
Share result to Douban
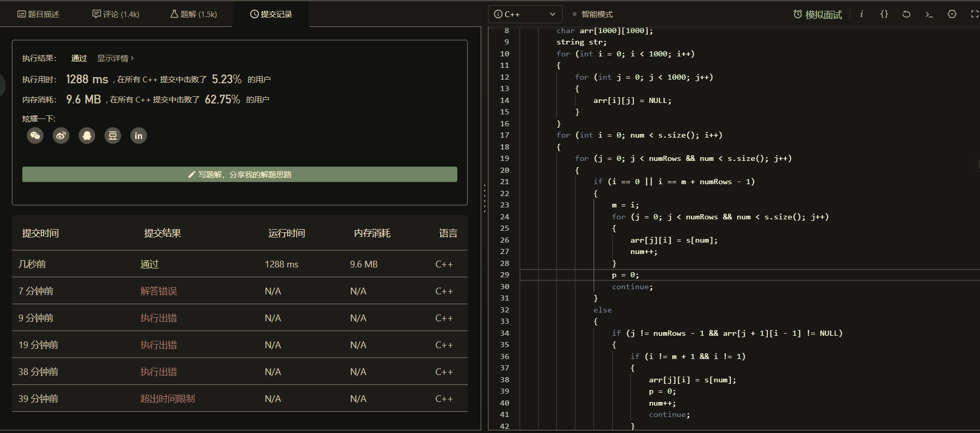[x=113, y=136]
